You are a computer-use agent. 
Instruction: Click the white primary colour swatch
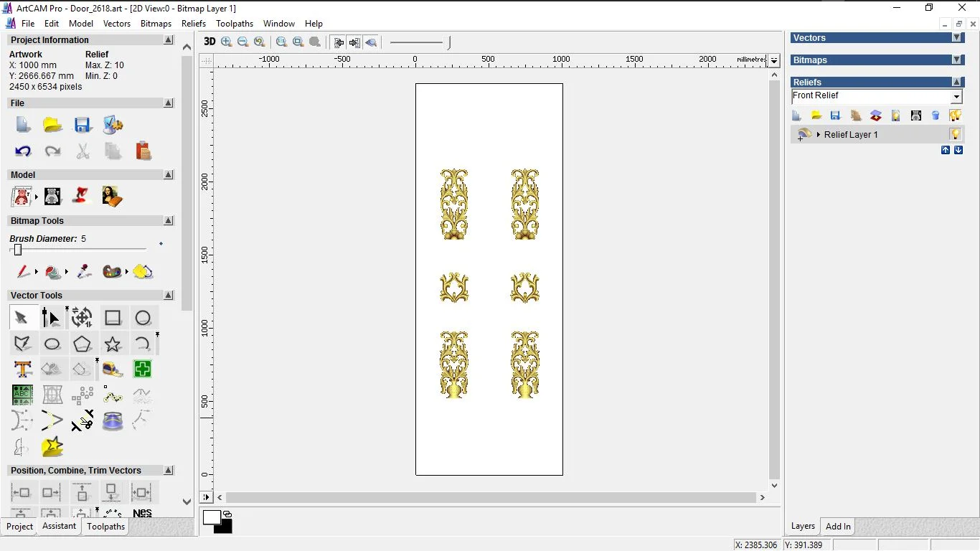pos(212,517)
